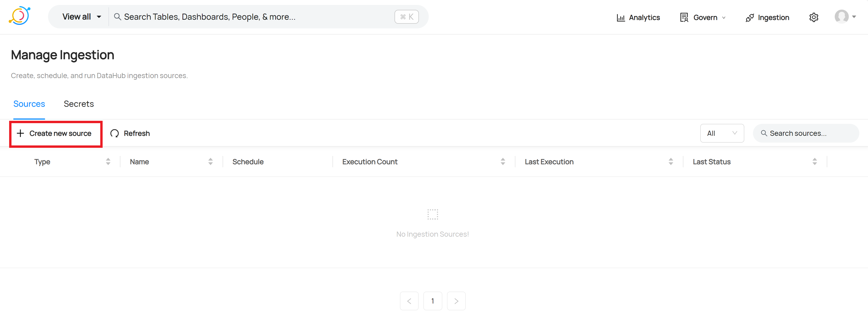Click the magnifier icon in global search
The image size is (868, 323).
pos(117,17)
